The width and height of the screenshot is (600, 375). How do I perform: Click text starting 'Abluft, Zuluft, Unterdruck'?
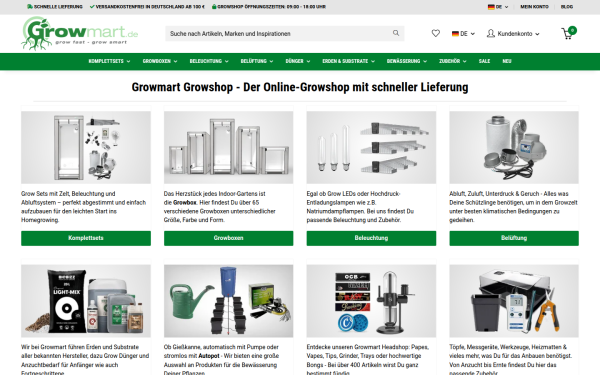[513, 207]
